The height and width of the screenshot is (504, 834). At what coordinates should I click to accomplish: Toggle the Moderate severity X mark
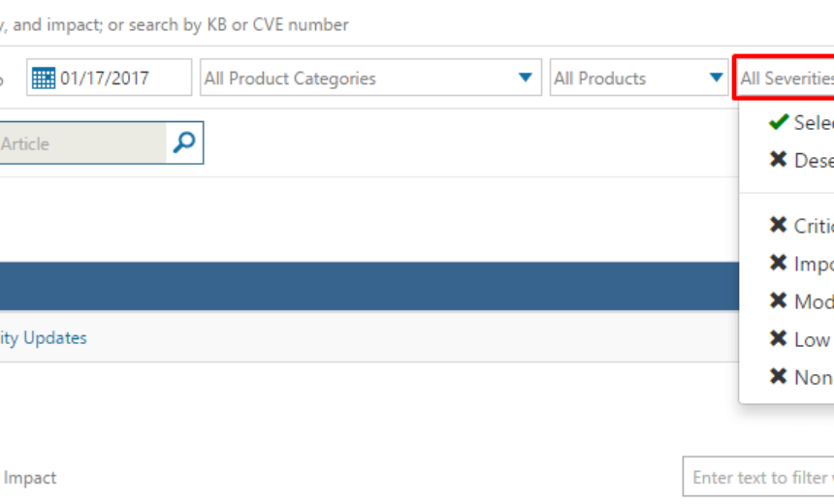click(778, 300)
